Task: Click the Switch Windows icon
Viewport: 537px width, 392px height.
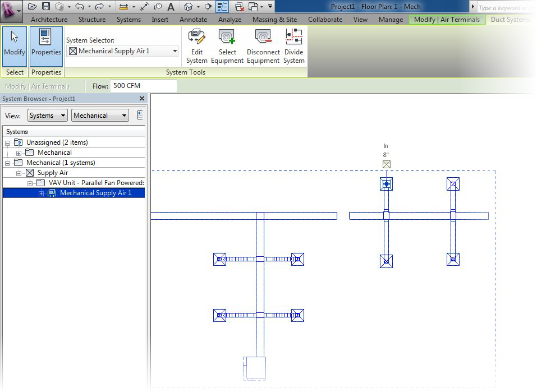Action: click(254, 7)
